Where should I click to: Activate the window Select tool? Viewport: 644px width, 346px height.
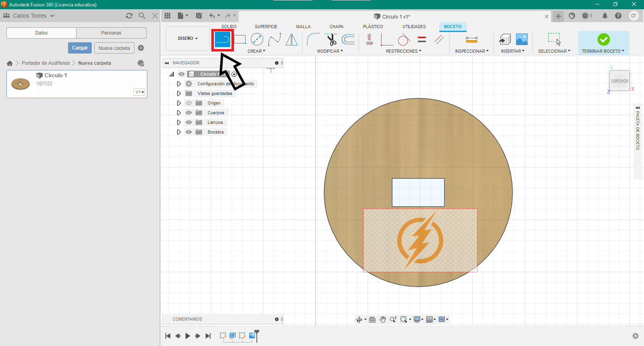click(x=554, y=39)
